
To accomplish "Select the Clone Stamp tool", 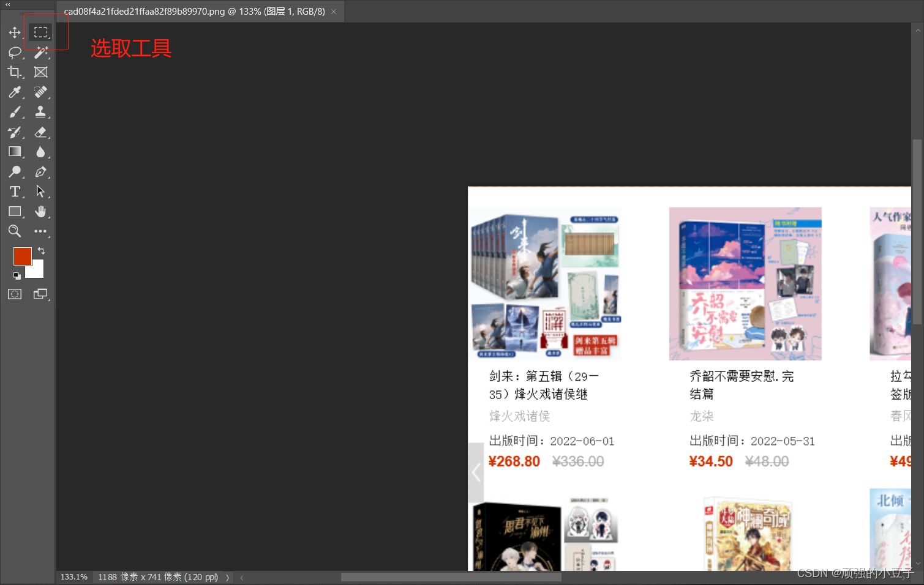I will (x=40, y=112).
